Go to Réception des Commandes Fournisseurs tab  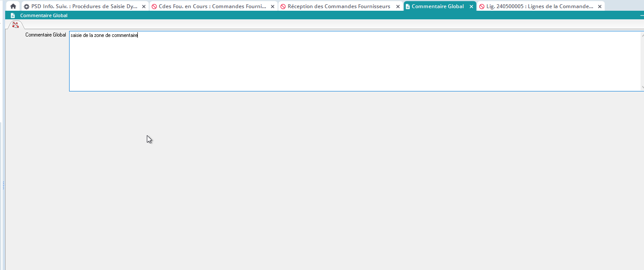click(339, 6)
